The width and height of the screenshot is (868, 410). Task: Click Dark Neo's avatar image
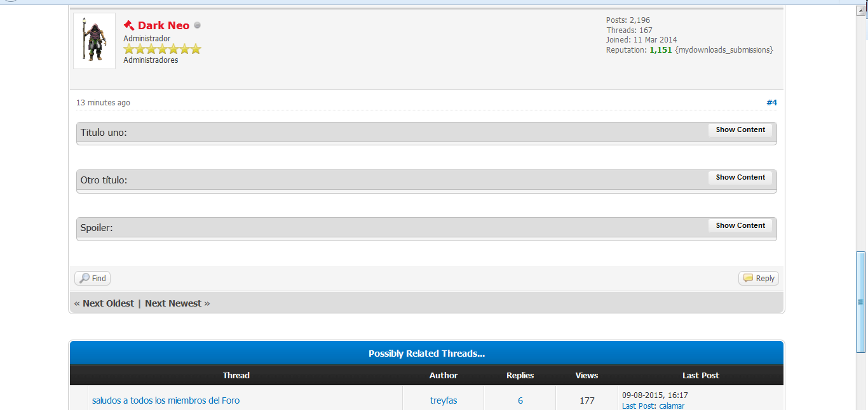[94, 41]
